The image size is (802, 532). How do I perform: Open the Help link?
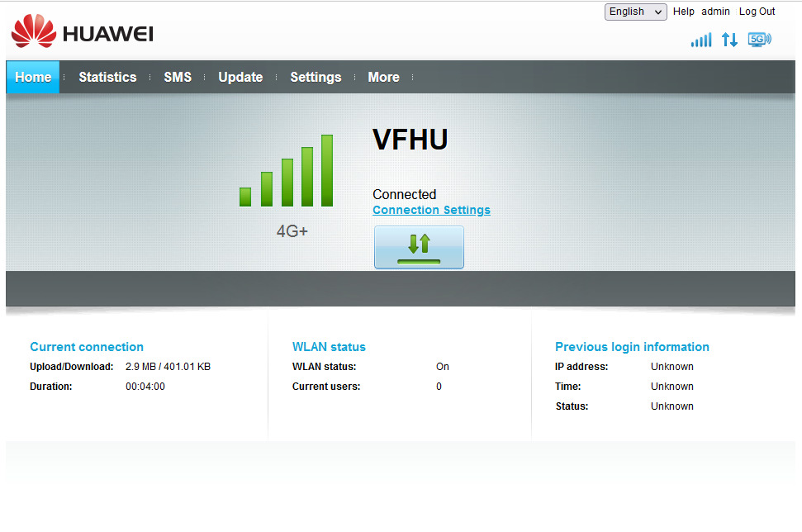tap(683, 12)
